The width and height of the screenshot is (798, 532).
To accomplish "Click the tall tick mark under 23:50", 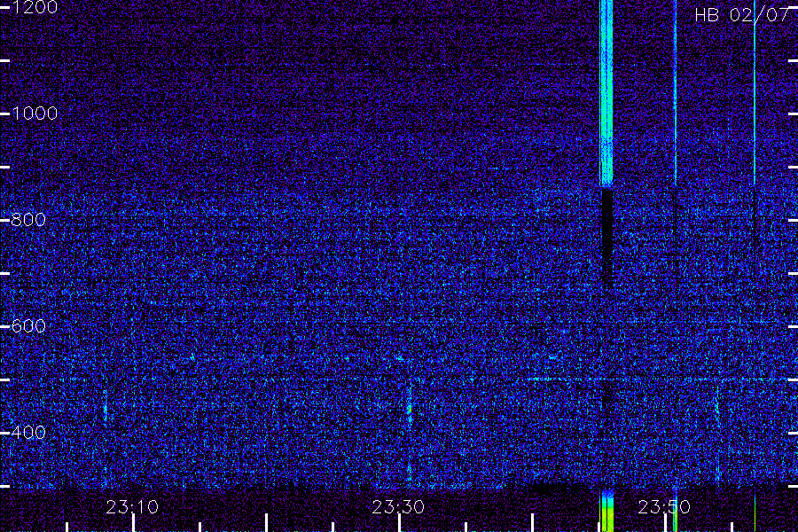I will [665, 523].
